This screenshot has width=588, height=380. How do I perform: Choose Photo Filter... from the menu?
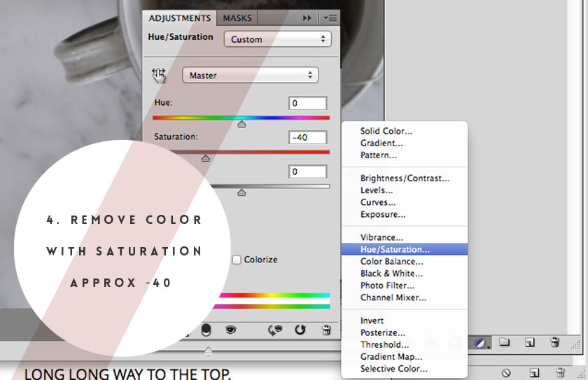click(405, 286)
